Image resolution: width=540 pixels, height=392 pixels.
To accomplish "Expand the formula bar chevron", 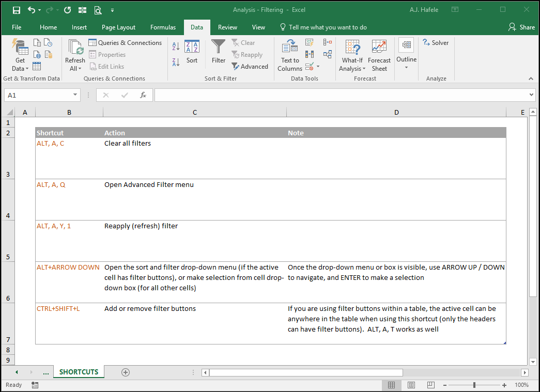I will 531,95.
